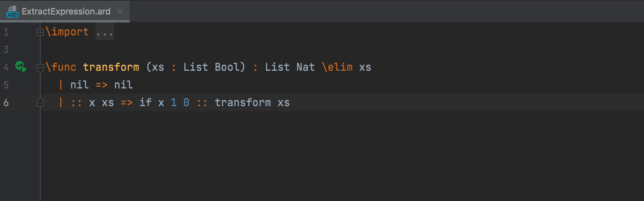The width and height of the screenshot is (644, 201).
Task: Click the number 1 literal
Action: tap(173, 103)
